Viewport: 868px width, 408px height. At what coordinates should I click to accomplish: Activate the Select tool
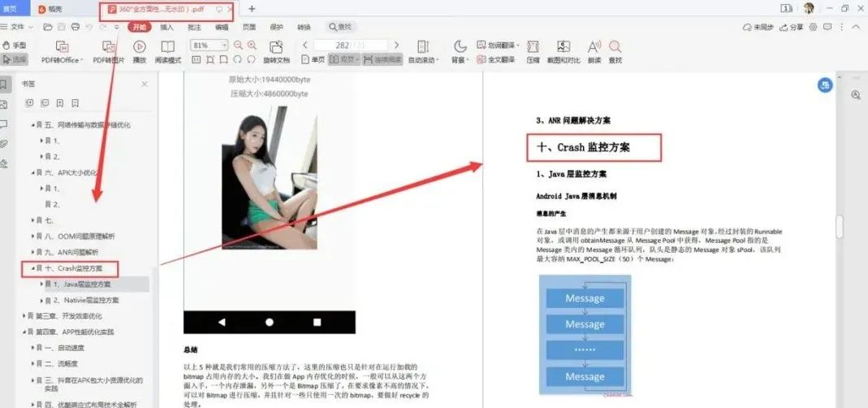point(14,59)
